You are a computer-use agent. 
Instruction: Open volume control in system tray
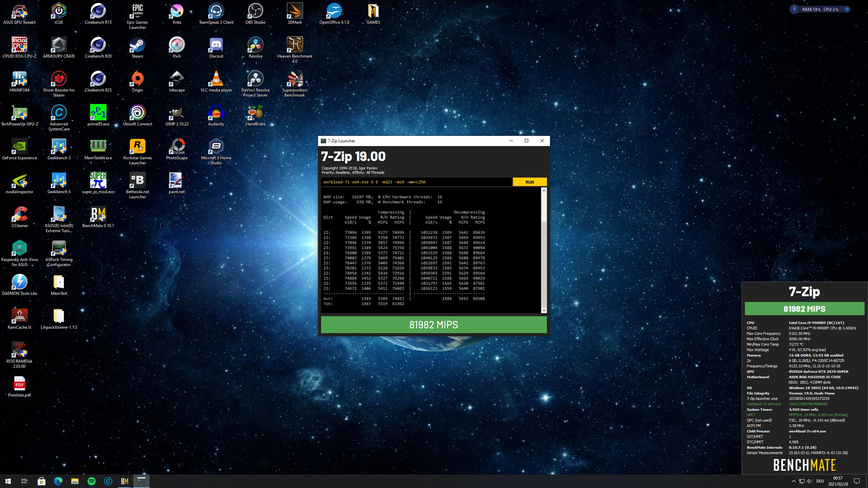click(x=810, y=481)
